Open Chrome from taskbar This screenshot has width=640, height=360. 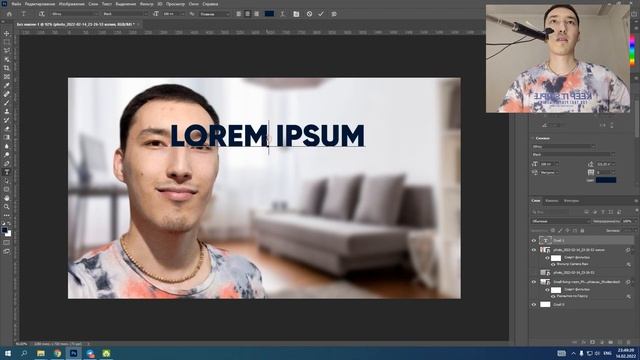point(57,353)
